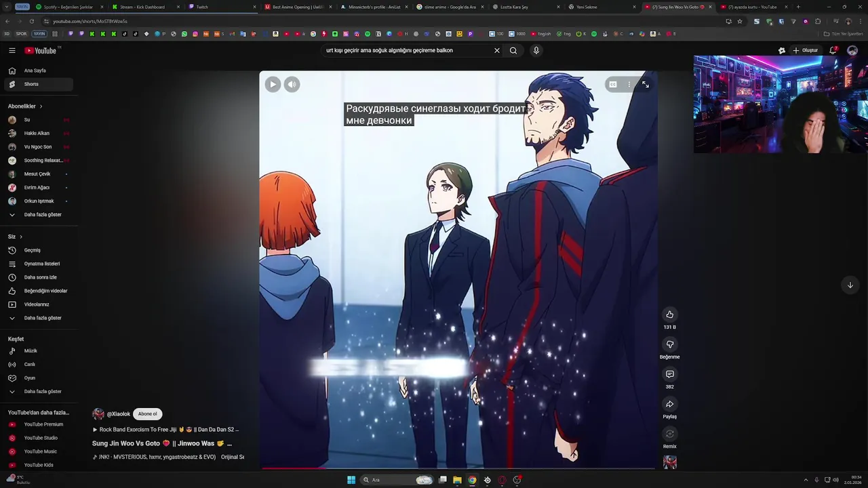The image size is (868, 488).
Task: Click the search magnifier button
Action: pos(513,50)
